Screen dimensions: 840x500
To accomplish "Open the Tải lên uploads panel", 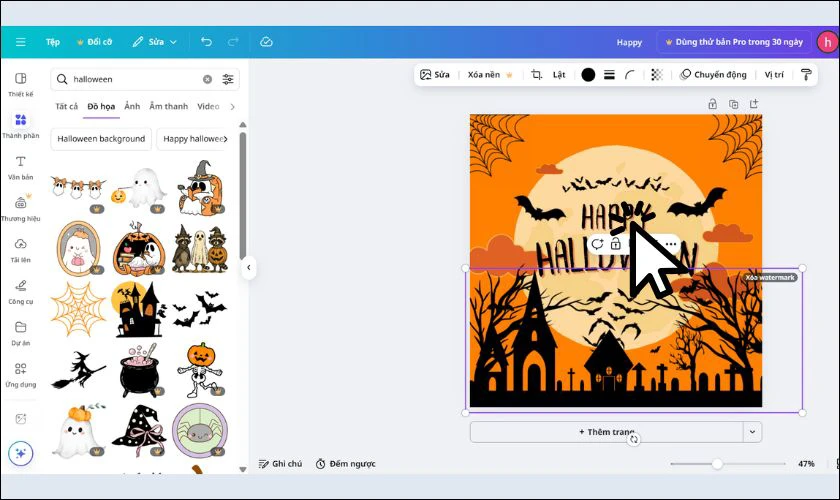I will coord(20,249).
